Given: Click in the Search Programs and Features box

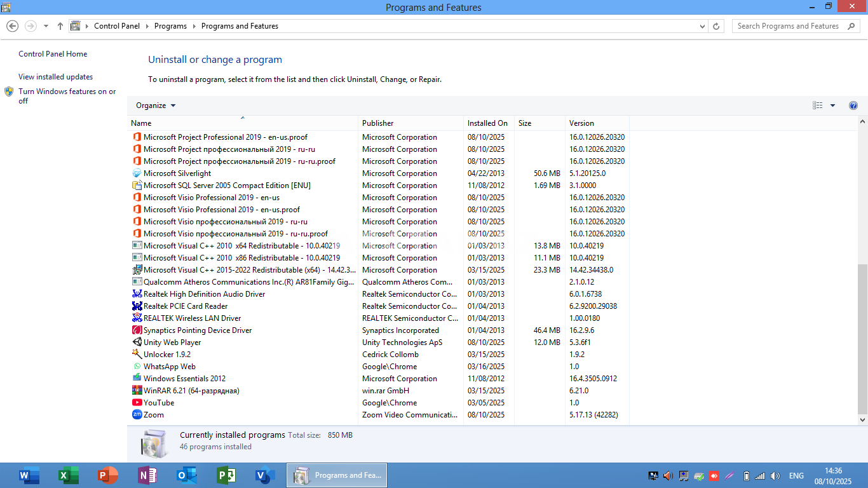Looking at the screenshot, I should 795,26.
